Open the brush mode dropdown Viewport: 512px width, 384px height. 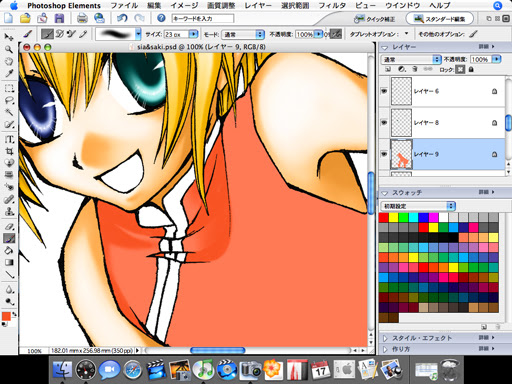(x=242, y=34)
